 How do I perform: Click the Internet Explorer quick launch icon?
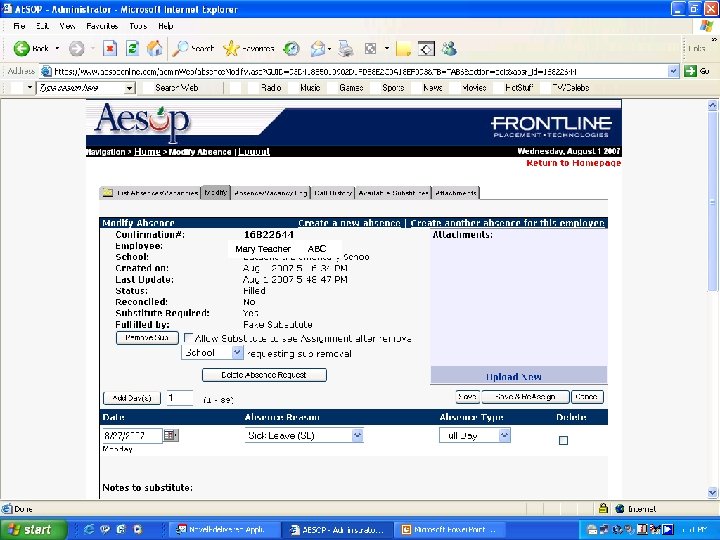coord(89,529)
